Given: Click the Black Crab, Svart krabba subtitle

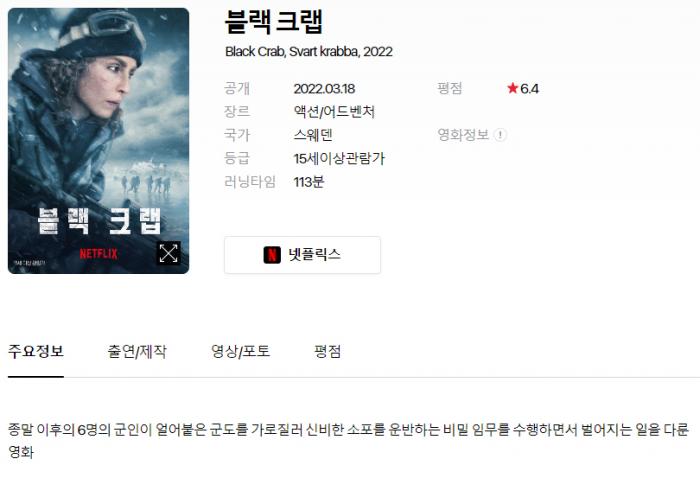Looking at the screenshot, I should (x=308, y=52).
